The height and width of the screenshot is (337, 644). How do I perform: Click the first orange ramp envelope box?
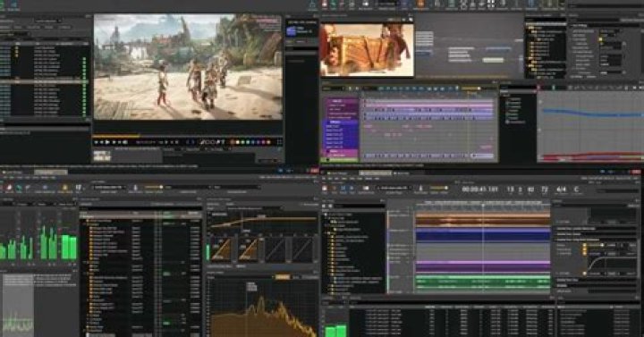222,249
